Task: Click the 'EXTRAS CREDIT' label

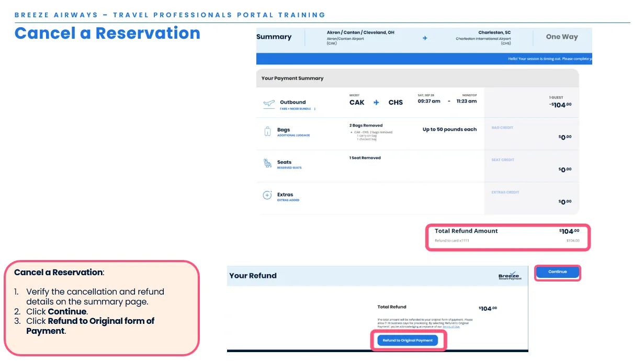Action: [505, 193]
